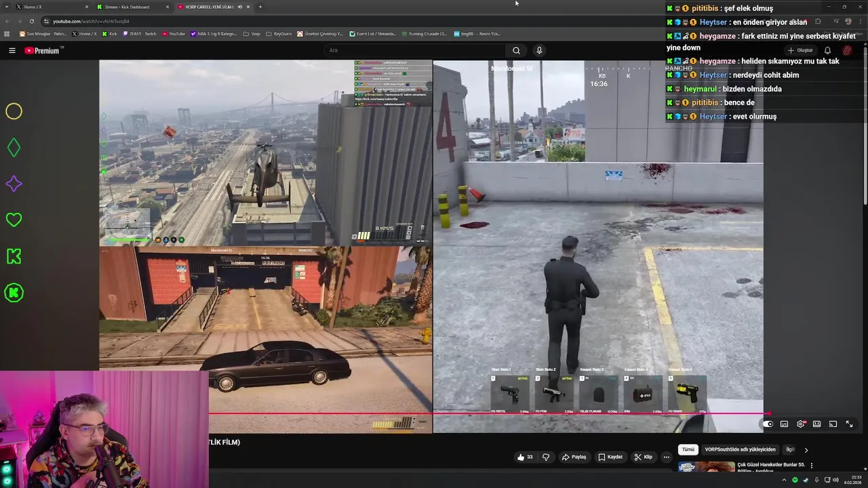Share the video via Paylaş
The image size is (868, 488).
(x=574, y=457)
